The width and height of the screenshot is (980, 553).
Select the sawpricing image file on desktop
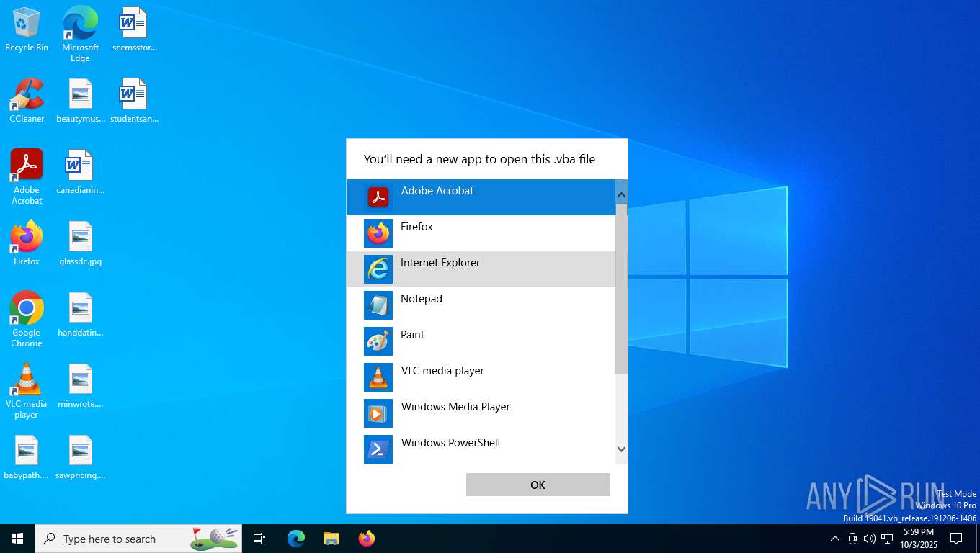point(80,457)
